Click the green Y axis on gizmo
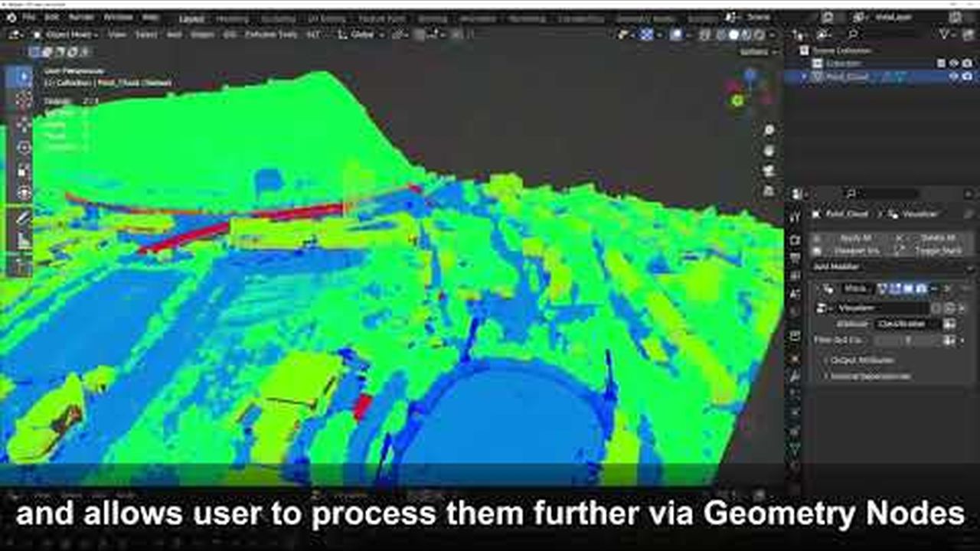The width and height of the screenshot is (980, 551). [x=737, y=100]
